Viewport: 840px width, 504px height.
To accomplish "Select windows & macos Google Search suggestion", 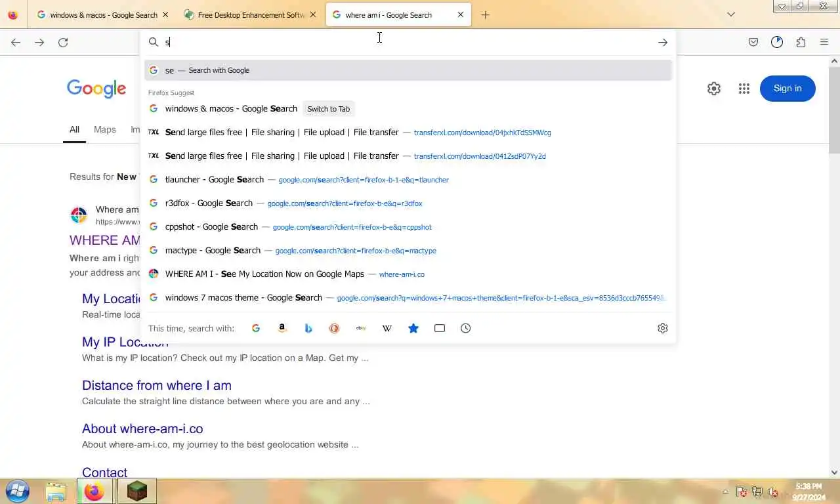I will pyautogui.click(x=408, y=109).
